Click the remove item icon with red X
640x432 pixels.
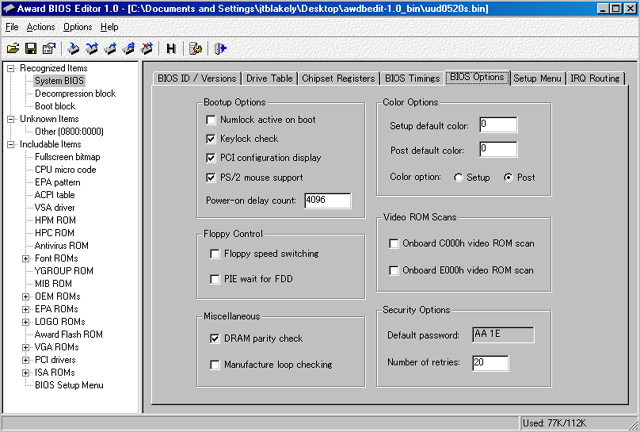[x=145, y=47]
